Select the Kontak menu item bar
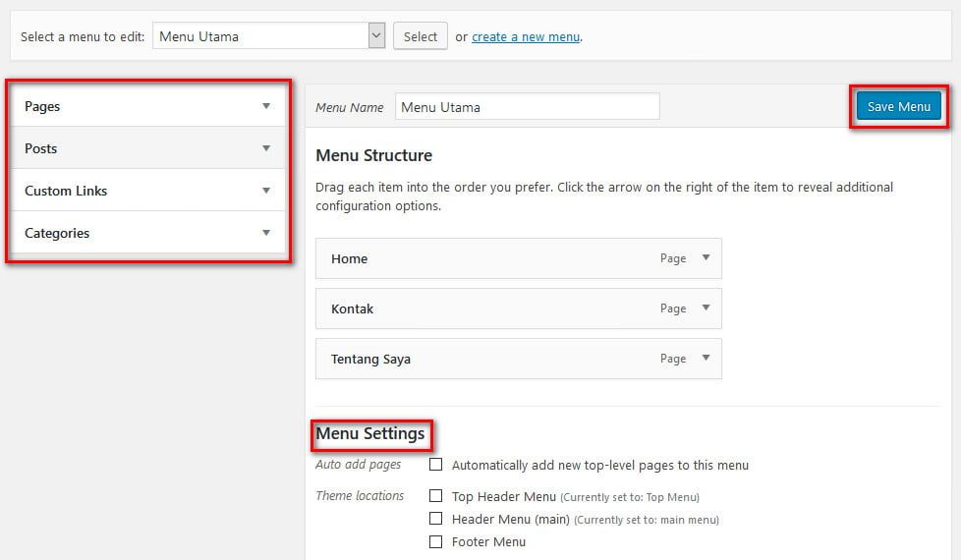The width and height of the screenshot is (961, 560). point(491,308)
